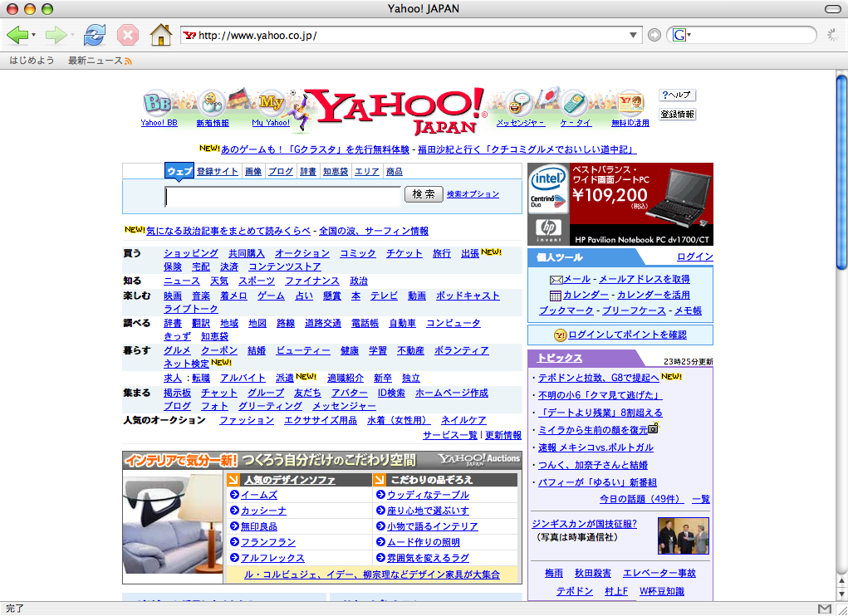Click the URL address field
Image resolution: width=848 pixels, height=616 pixels.
click(x=412, y=36)
